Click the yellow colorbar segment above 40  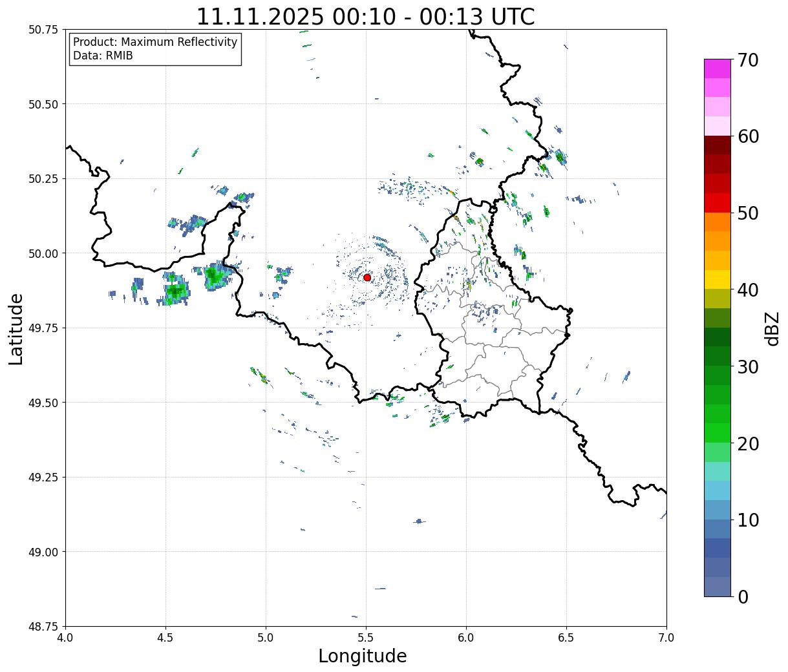(x=718, y=280)
